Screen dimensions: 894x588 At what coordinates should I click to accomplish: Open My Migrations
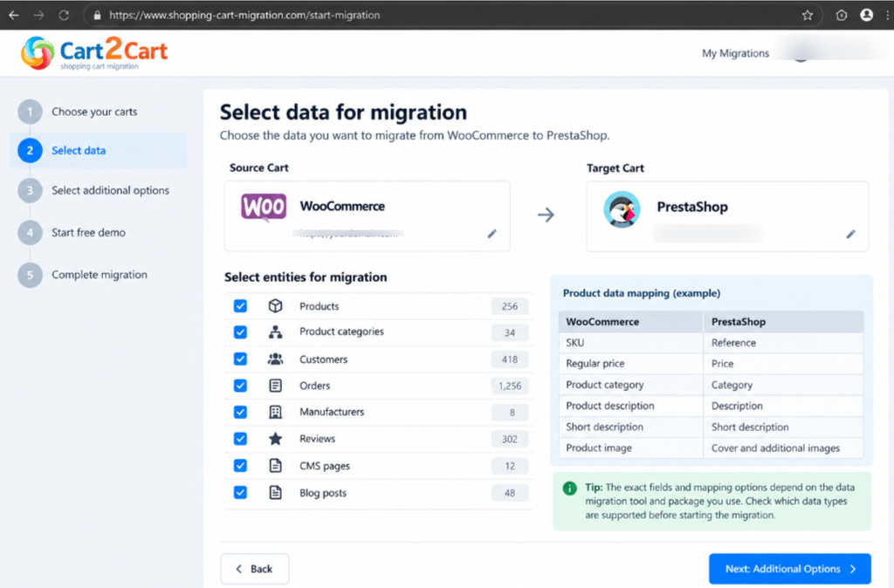[735, 53]
